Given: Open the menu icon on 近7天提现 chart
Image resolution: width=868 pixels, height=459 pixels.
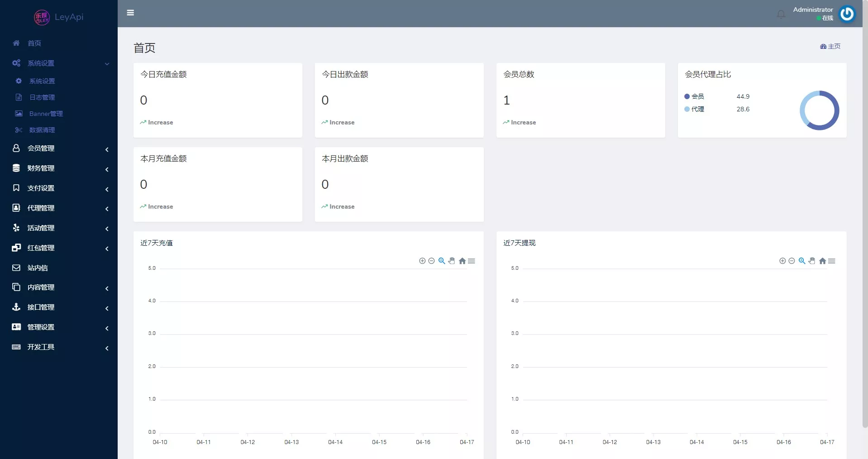Looking at the screenshot, I should point(833,261).
